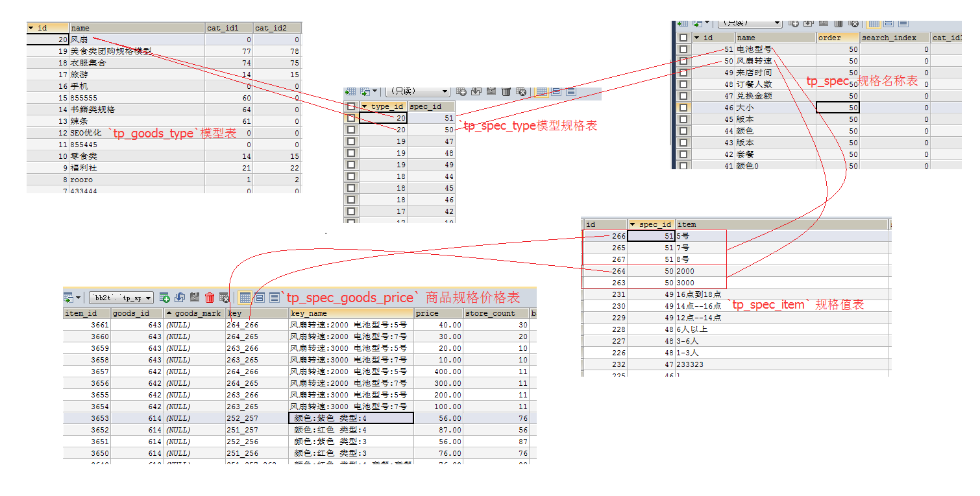Screen dimensions: 980x496
Task: Switch to form view in tp_spec_goods_price toolbar
Action: tap(260, 298)
